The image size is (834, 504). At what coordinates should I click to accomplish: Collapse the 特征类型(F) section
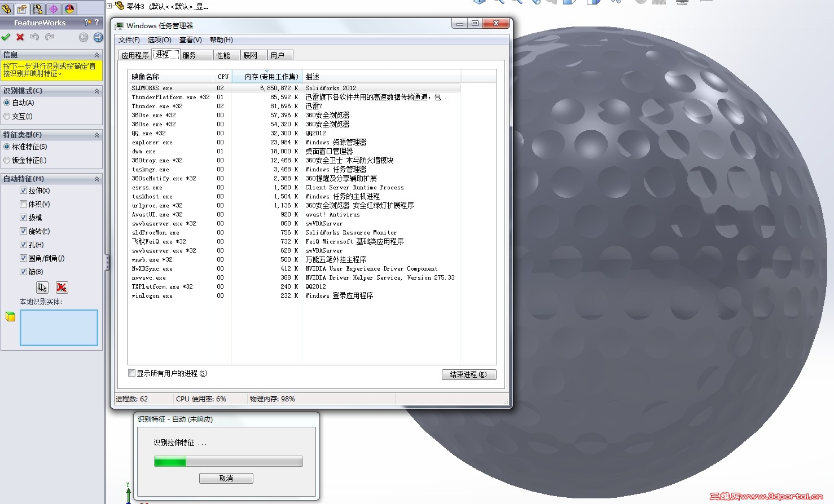(97, 135)
